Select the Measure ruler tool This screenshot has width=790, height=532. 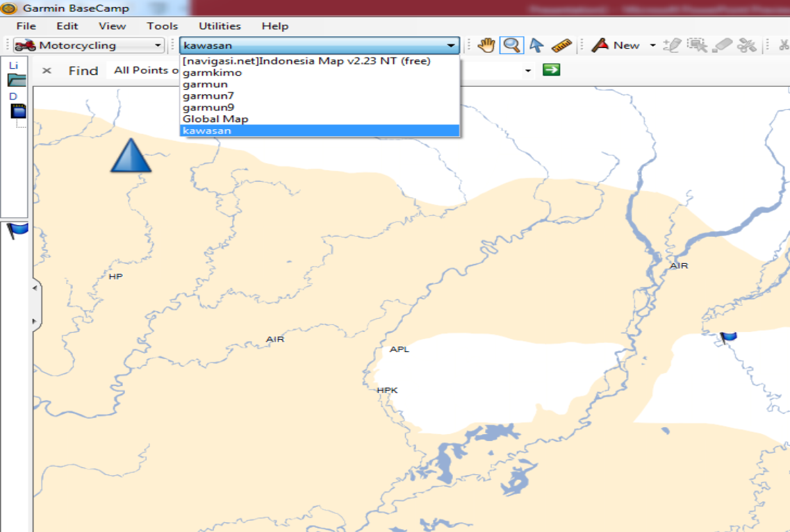point(561,45)
